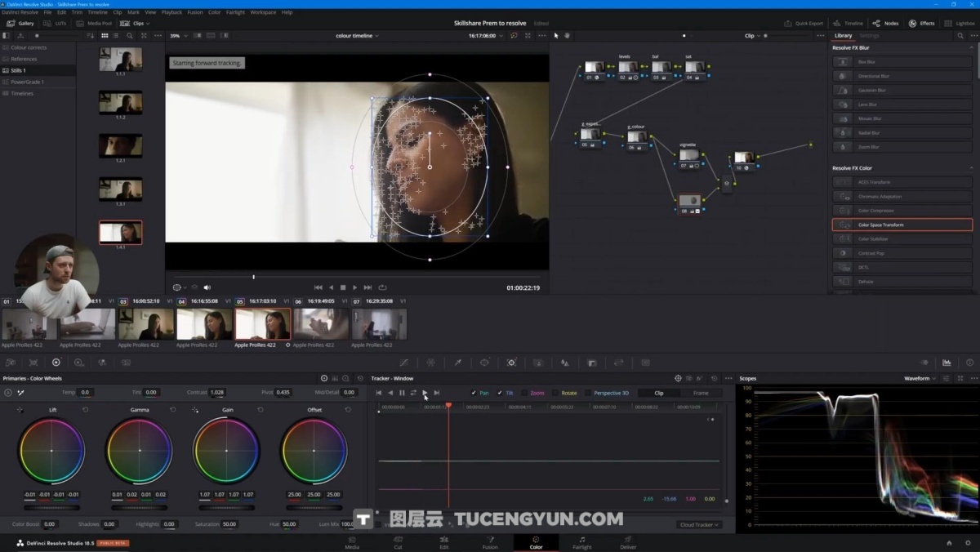Open the Color Warper palette
980x552 pixels.
[x=431, y=363]
